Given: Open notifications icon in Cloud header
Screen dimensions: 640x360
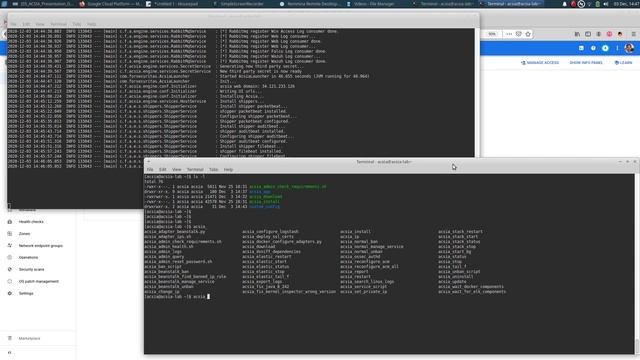Looking at the screenshot, I should (x=605, y=48).
